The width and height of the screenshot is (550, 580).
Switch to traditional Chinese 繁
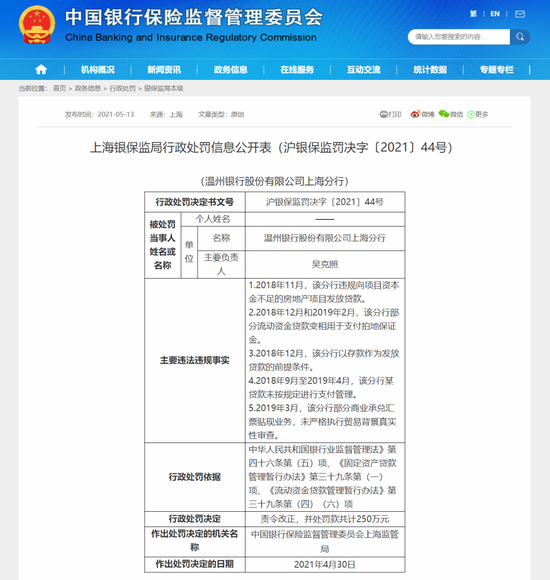click(x=473, y=14)
